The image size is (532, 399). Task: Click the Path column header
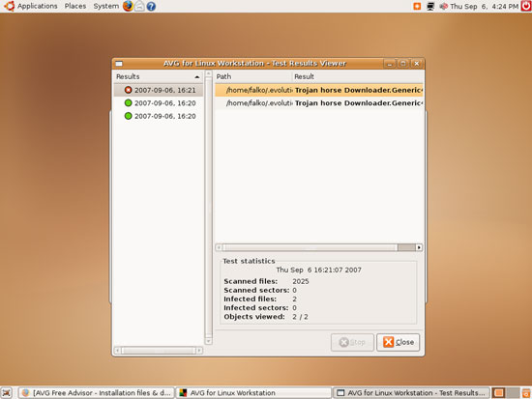253,76
